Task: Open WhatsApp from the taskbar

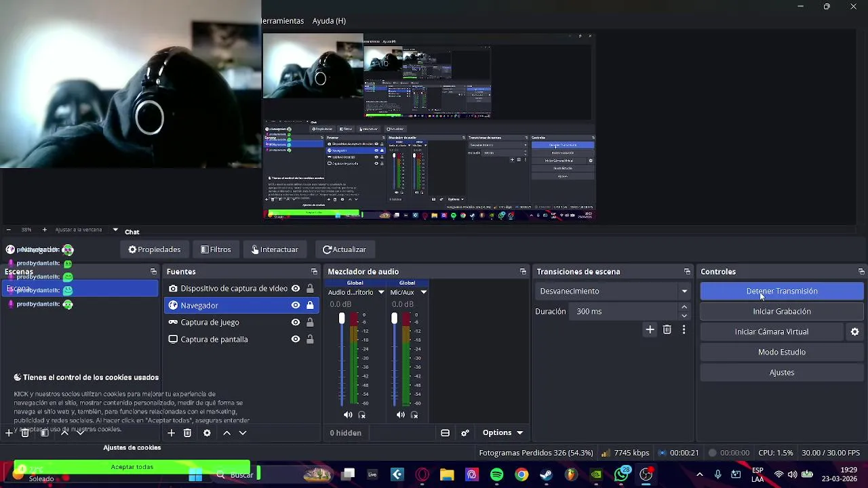Action: coord(620,474)
